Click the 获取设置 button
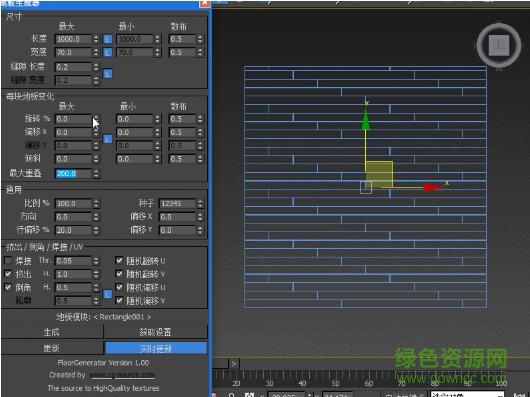The width and height of the screenshot is (530, 397). tap(155, 332)
